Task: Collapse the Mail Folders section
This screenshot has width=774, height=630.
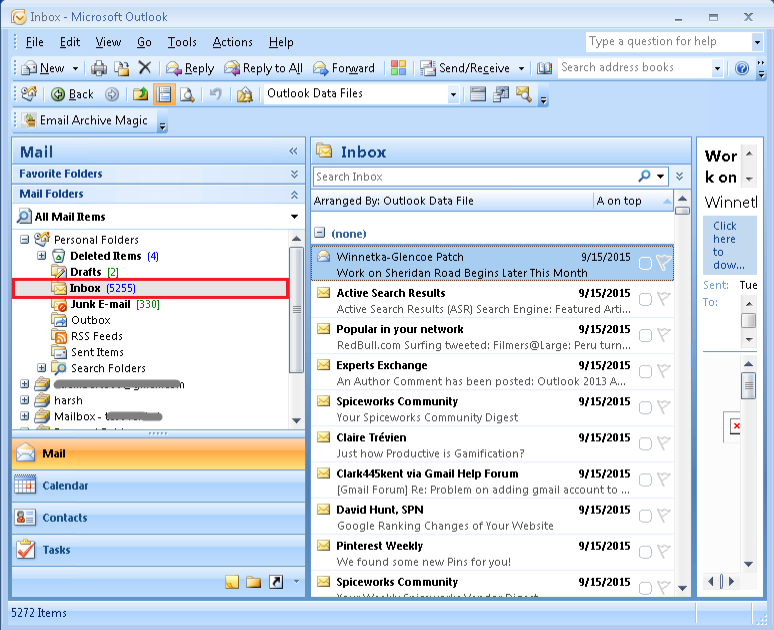Action: (x=294, y=195)
